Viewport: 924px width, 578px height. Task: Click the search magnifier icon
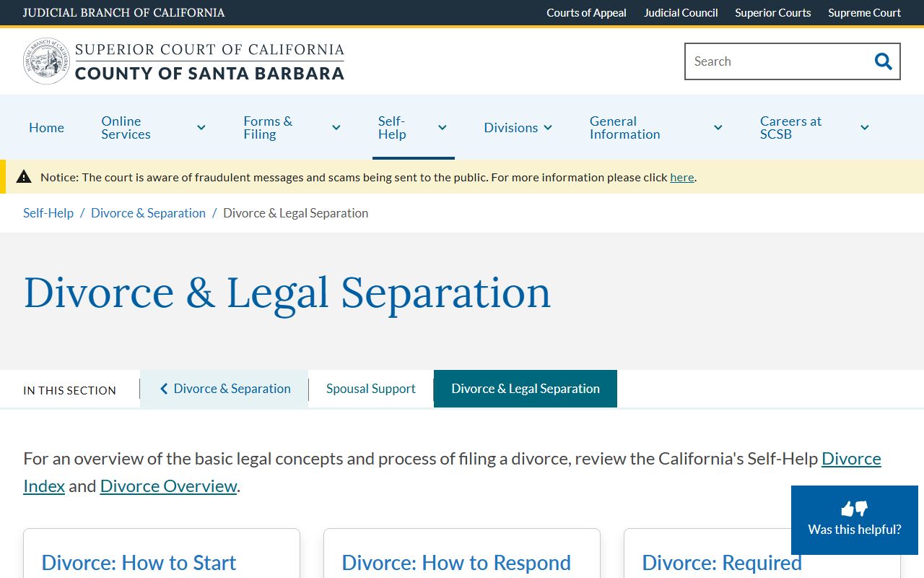(883, 61)
